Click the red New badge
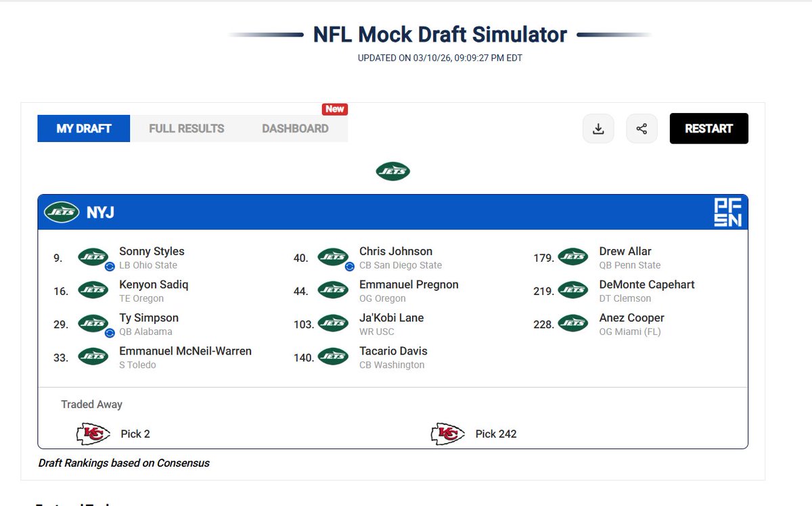 pos(335,109)
